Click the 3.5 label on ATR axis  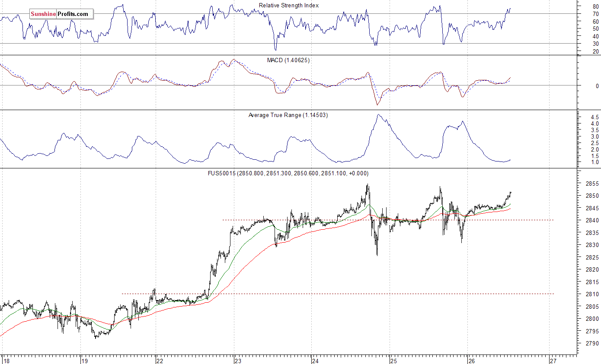[x=595, y=130]
